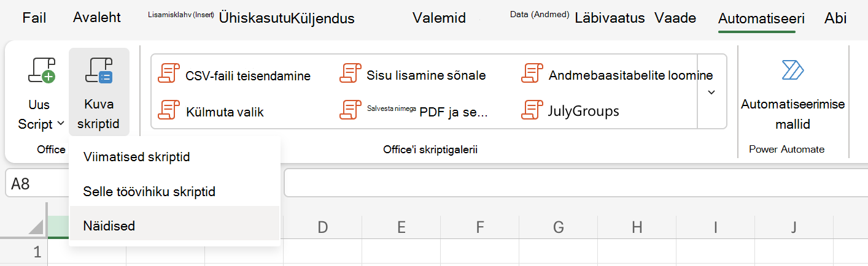This screenshot has width=868, height=266.
Task: Select column E header
Action: point(401,227)
